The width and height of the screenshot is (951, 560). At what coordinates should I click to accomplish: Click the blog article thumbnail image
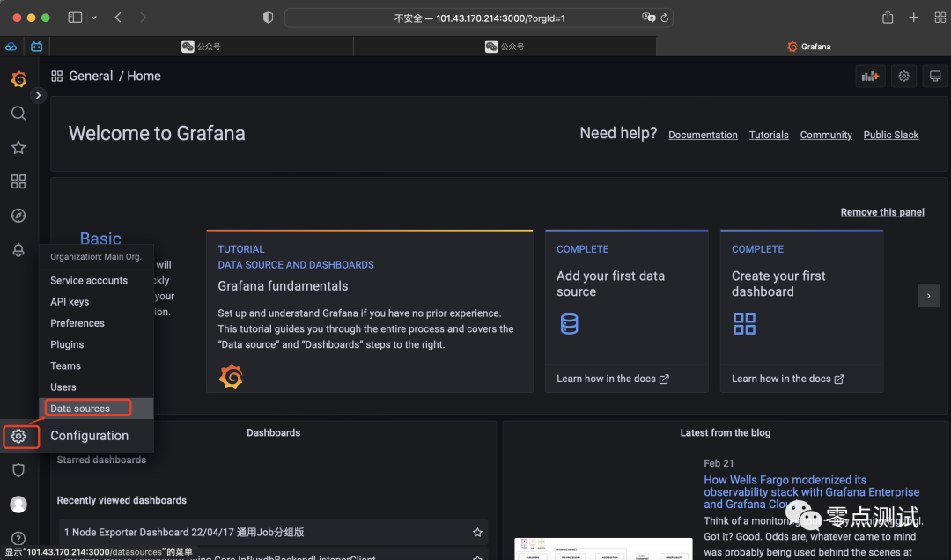tap(603, 549)
